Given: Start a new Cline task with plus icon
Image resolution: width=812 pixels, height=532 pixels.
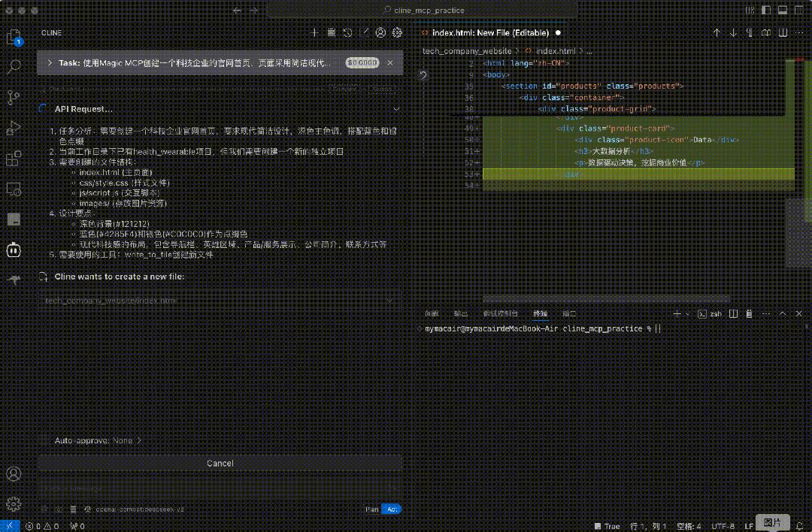Looking at the screenshot, I should pos(315,33).
